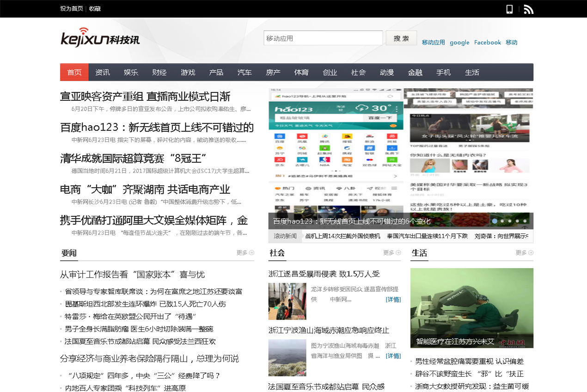Open headline 携手优酷打通阿里大文娱全媒体矩阵

coord(154,220)
